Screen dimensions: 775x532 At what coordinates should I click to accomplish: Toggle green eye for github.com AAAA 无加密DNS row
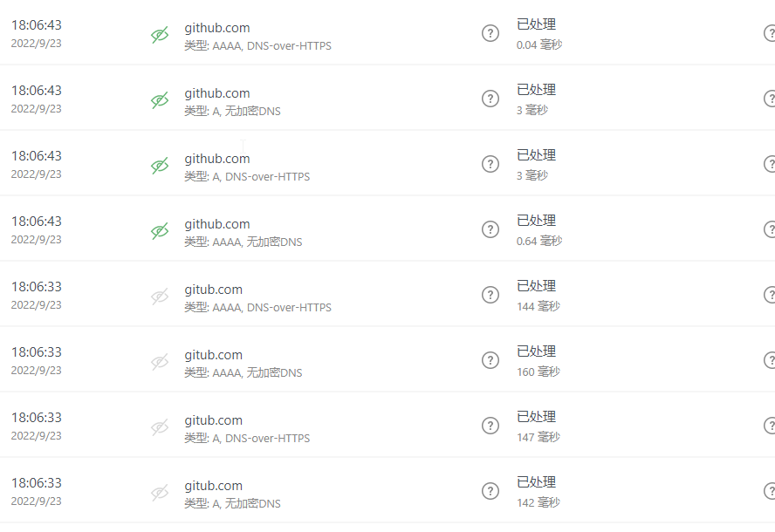click(x=159, y=231)
